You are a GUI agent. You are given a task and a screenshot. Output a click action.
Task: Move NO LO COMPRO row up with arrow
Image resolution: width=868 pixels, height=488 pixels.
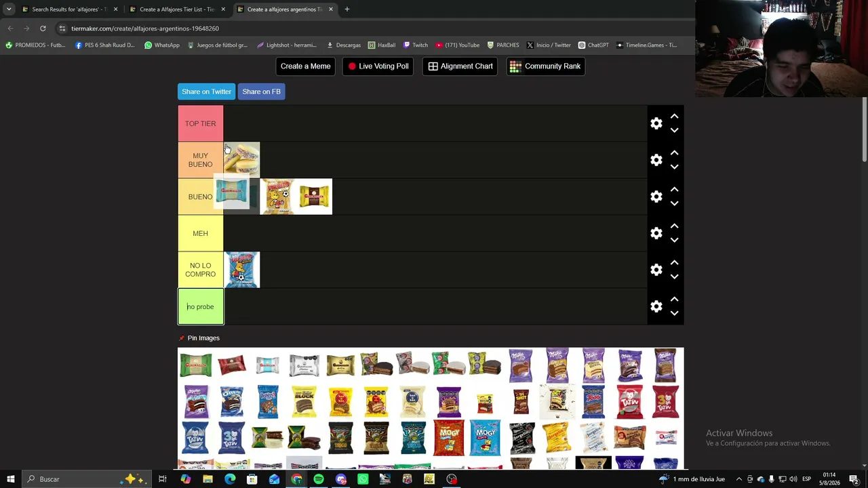(674, 263)
